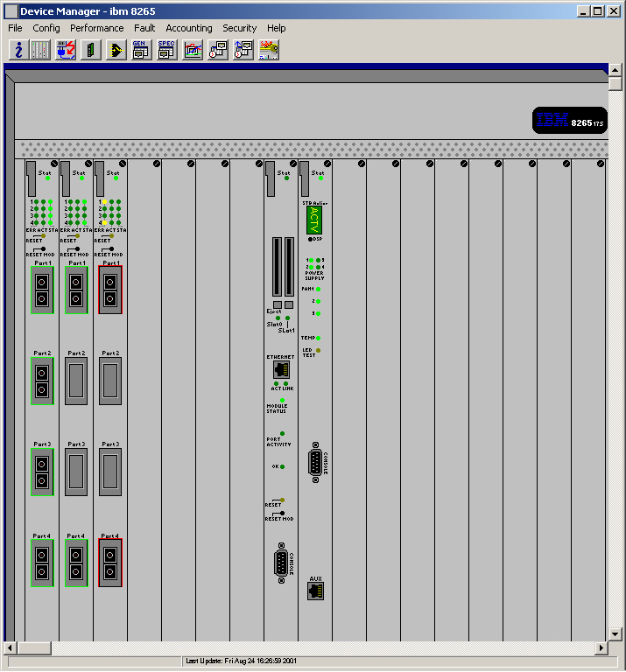Toggle RESET MOD switch on first module
The width and height of the screenshot is (626, 672).
41,249
